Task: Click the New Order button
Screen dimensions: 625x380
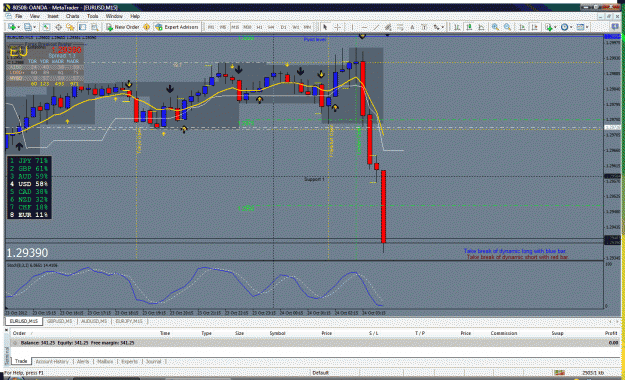Action: click(122, 27)
